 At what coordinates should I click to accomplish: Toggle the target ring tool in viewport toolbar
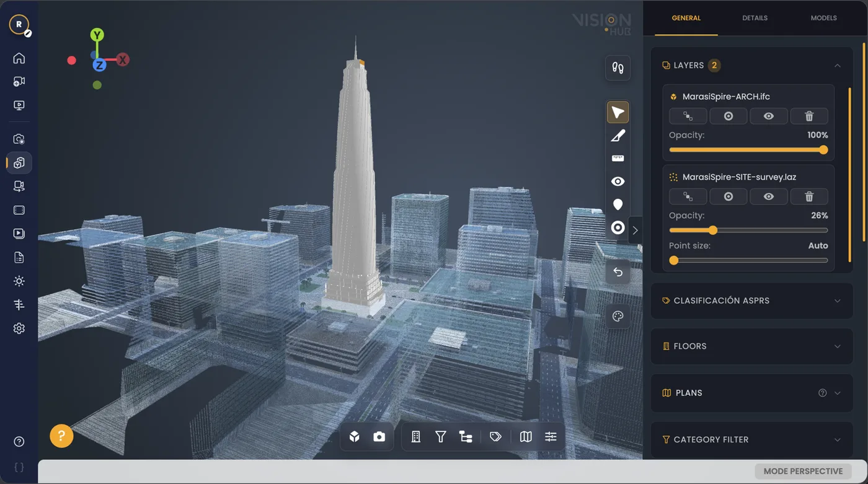618,228
